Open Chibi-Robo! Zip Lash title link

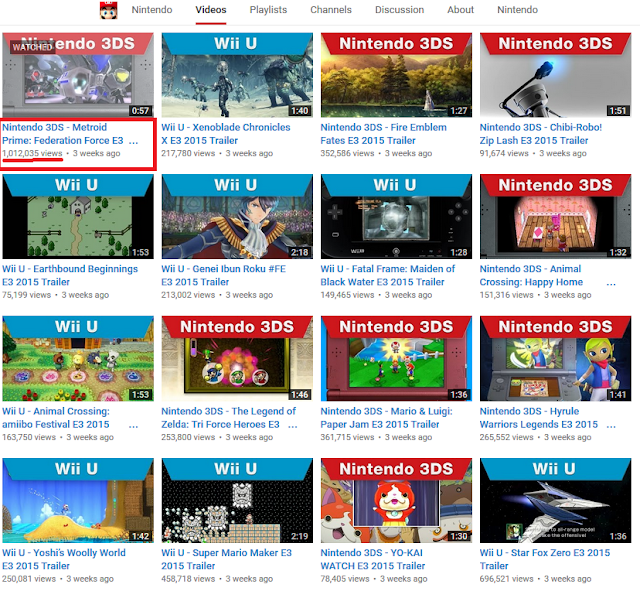541,134
